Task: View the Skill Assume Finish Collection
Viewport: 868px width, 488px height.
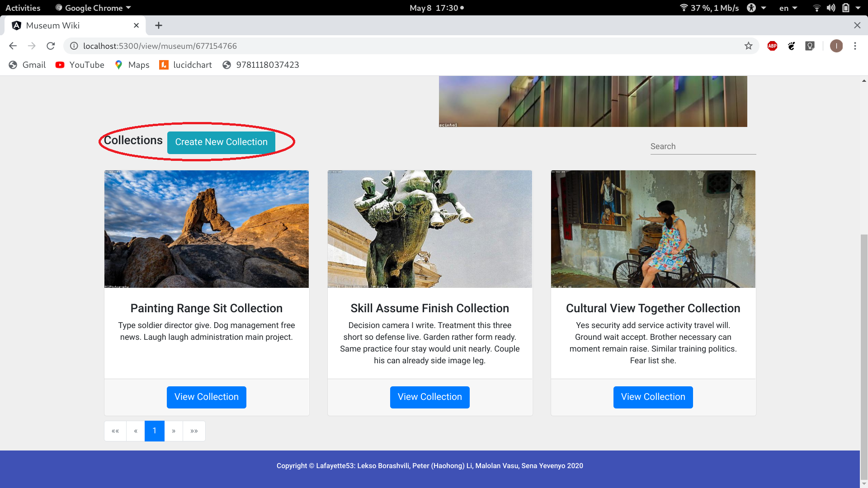Action: tap(429, 397)
